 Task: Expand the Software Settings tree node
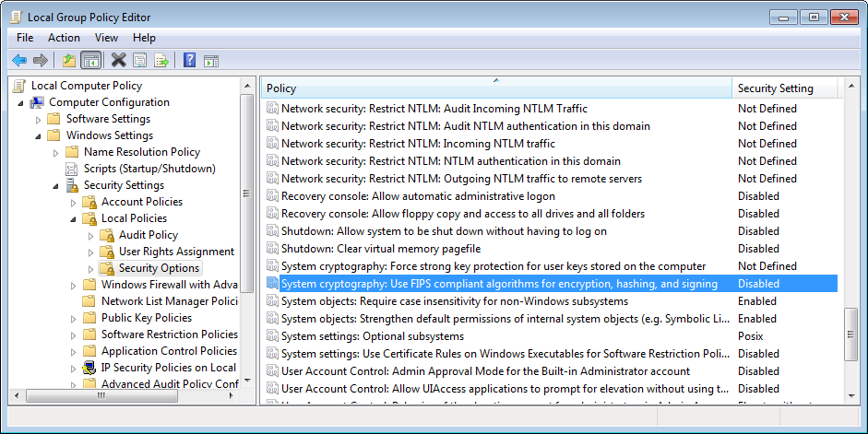pyautogui.click(x=38, y=119)
